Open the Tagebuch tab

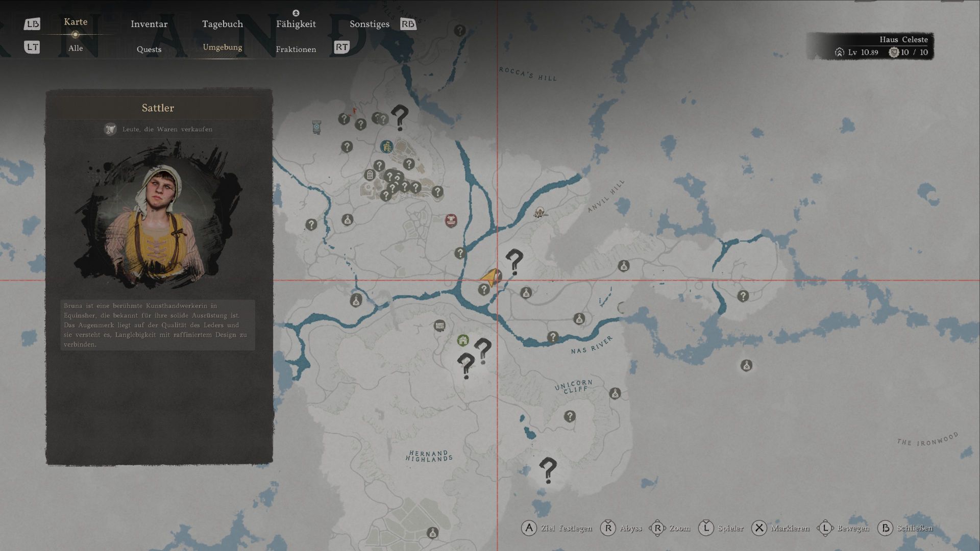coord(222,24)
